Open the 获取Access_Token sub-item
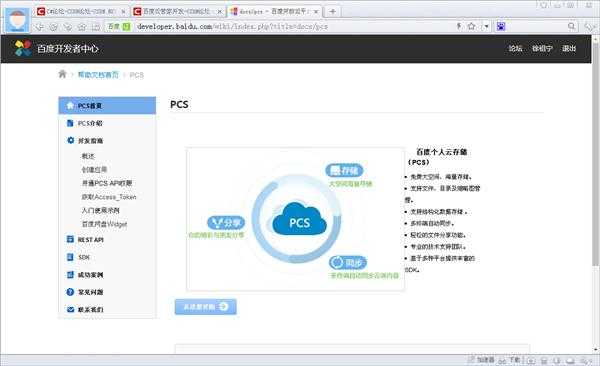The width and height of the screenshot is (600, 366). tap(109, 197)
